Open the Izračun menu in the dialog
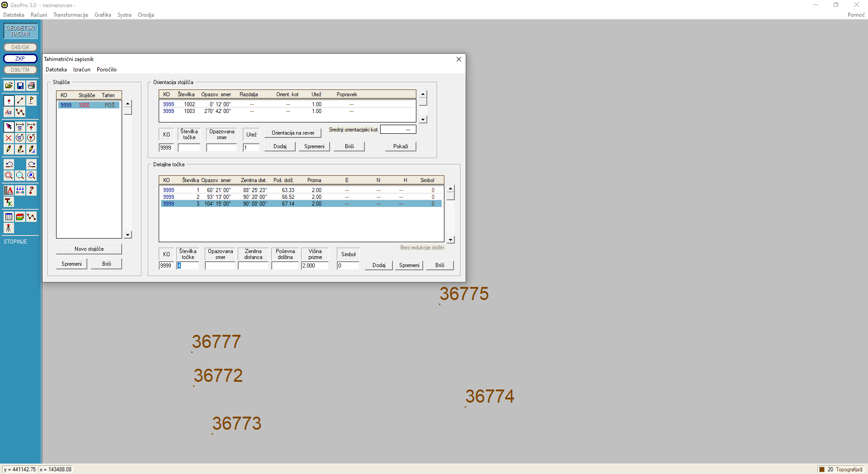The height and width of the screenshot is (474, 868). 82,70
